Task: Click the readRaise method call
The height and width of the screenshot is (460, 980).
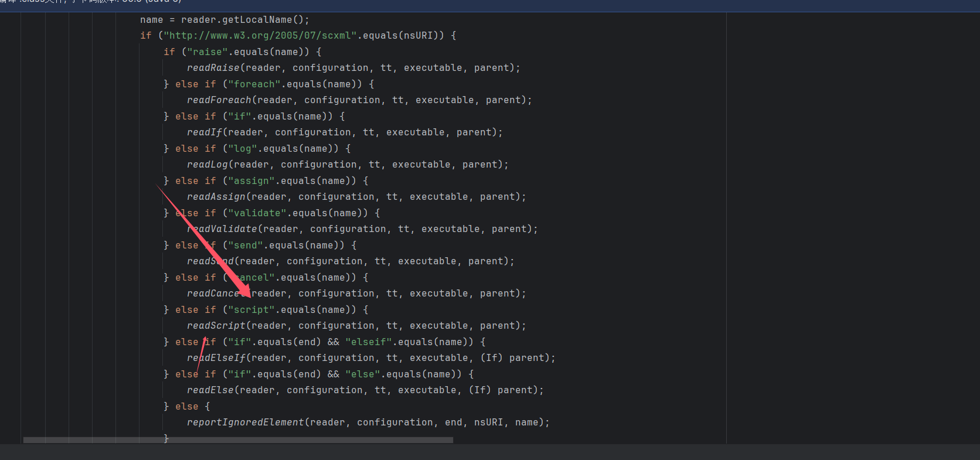Action: click(x=213, y=68)
